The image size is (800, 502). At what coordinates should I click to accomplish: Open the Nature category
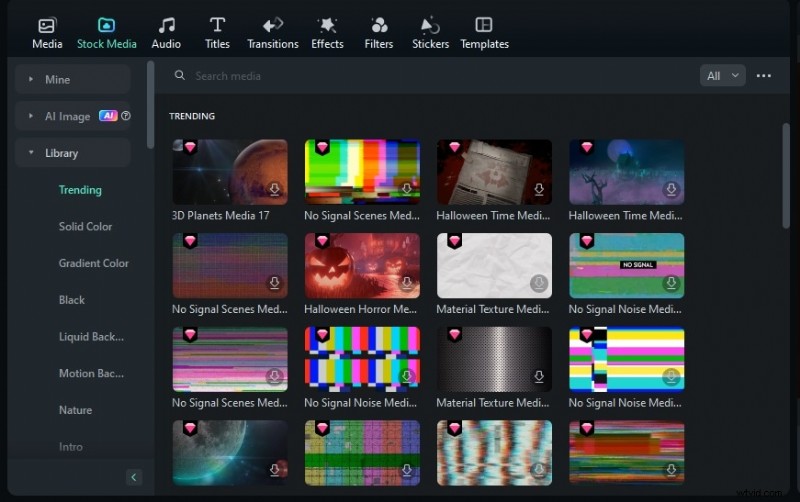(75, 410)
